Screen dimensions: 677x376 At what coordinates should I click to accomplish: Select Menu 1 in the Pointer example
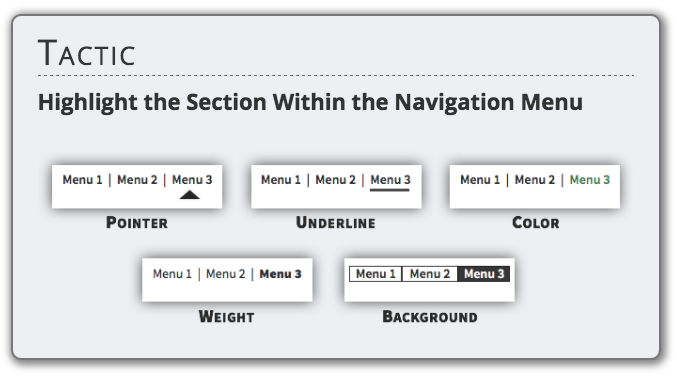pyautogui.click(x=82, y=180)
